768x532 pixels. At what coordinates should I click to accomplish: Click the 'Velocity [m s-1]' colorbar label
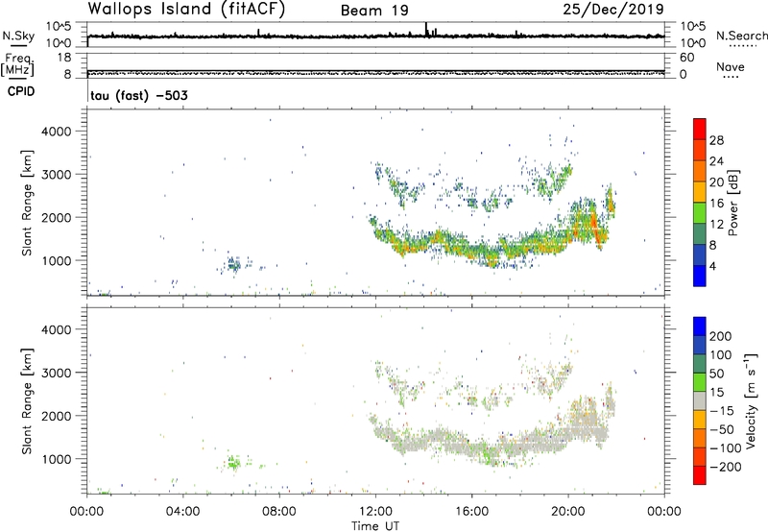751,400
